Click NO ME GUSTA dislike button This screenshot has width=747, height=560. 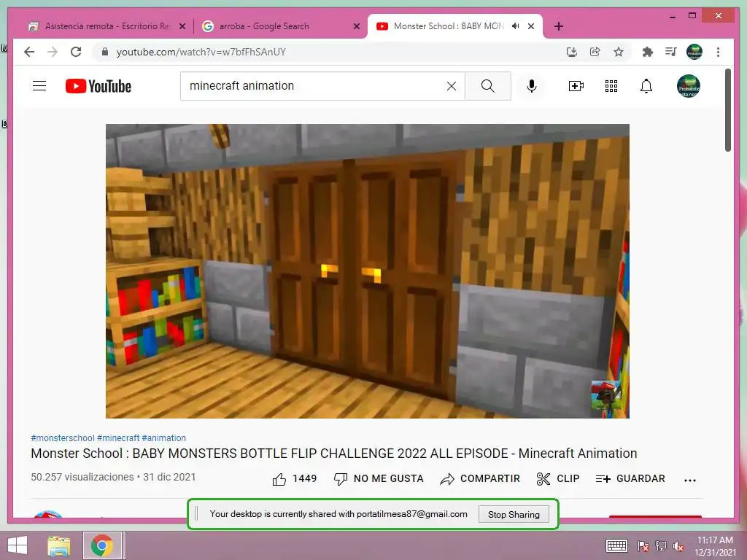tap(379, 478)
